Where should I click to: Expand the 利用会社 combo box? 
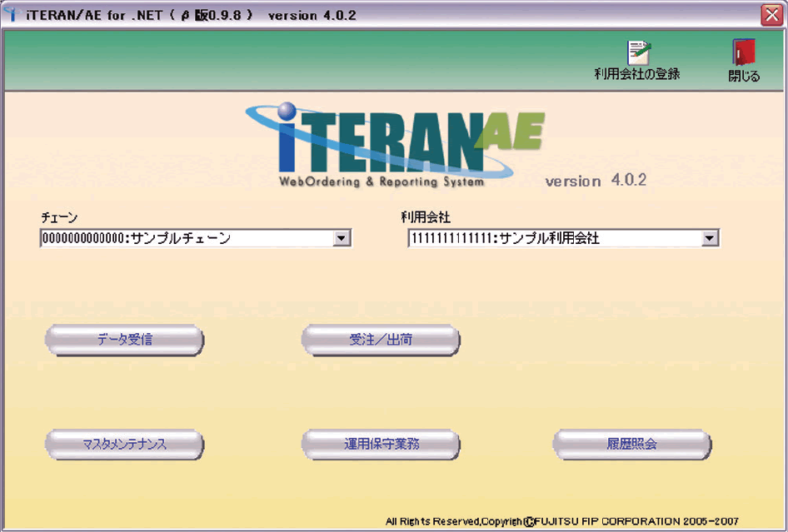coord(711,237)
